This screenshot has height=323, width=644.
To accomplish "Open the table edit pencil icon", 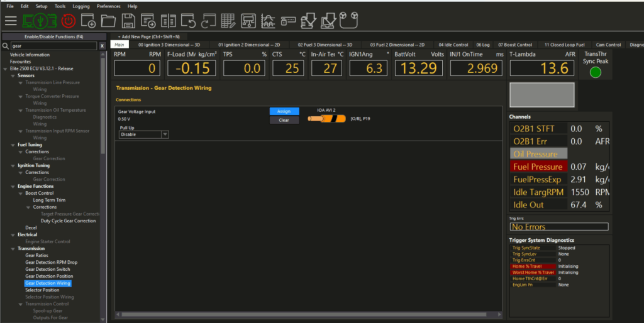I will click(228, 21).
